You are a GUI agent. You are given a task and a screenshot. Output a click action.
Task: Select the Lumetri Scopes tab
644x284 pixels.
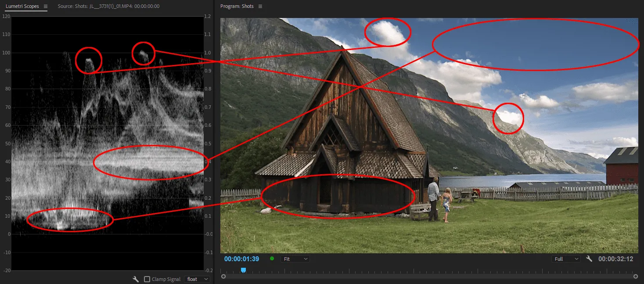[x=22, y=7]
